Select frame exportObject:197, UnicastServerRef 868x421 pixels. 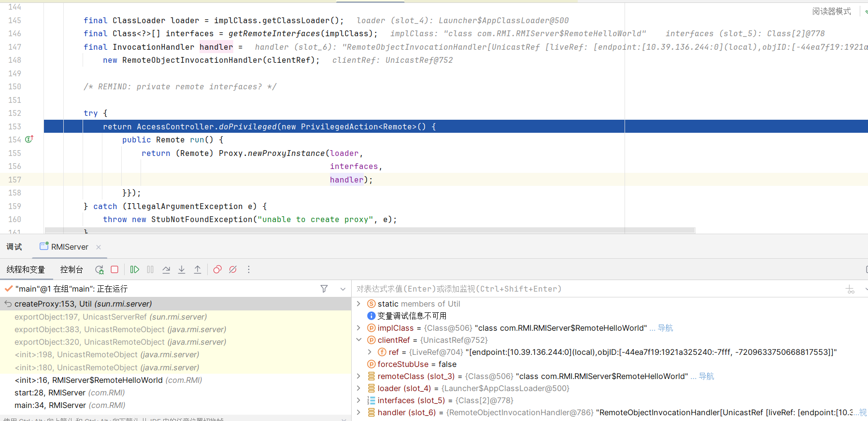pos(175,317)
